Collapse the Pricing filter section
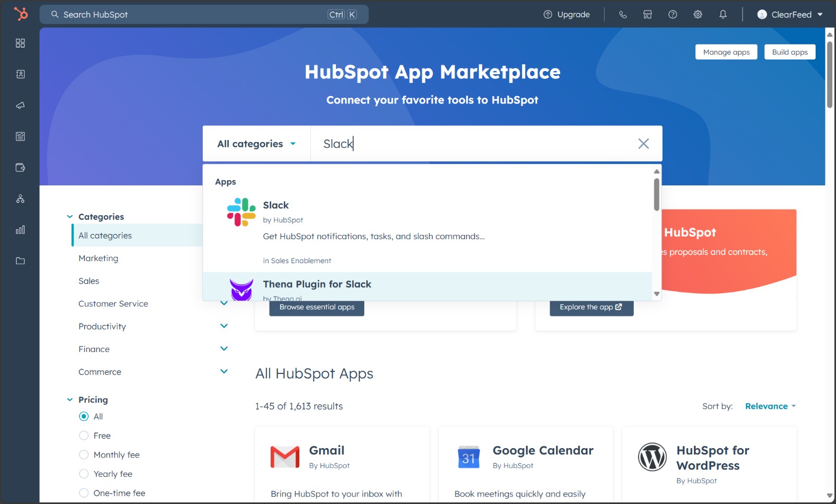 [69, 400]
